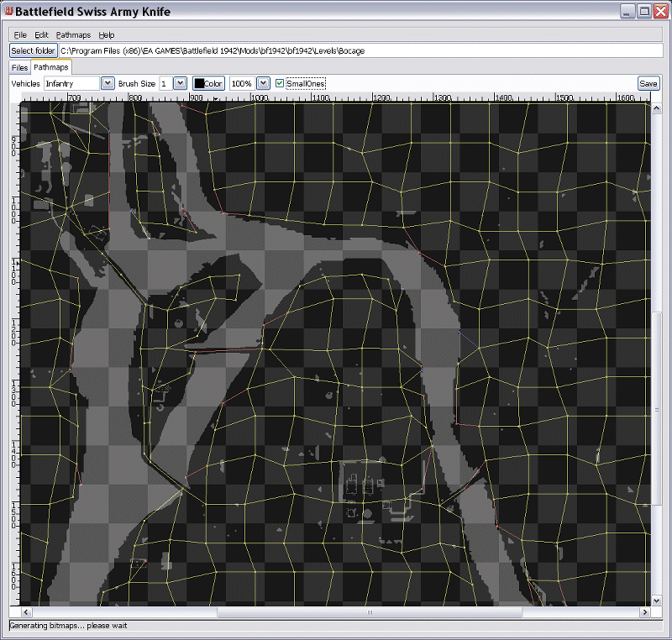
Task: Click the Vehicles label text
Action: click(x=26, y=83)
